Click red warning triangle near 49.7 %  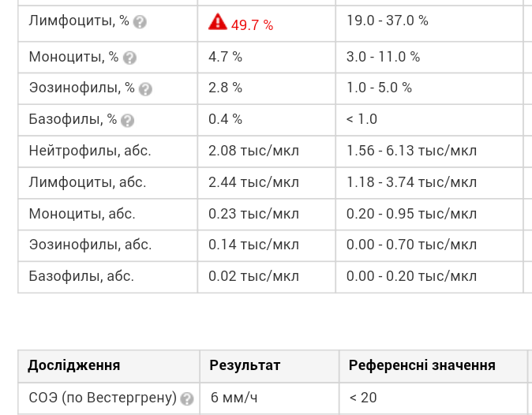pyautogui.click(x=217, y=22)
